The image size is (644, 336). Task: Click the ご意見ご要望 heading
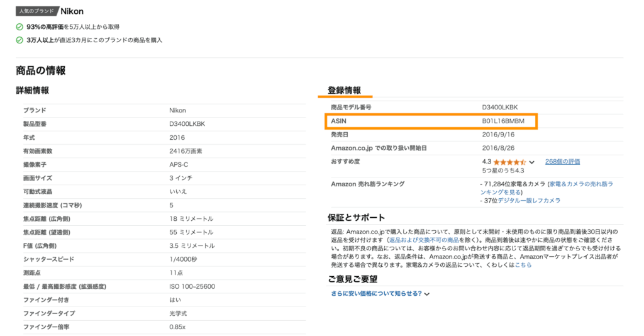pyautogui.click(x=352, y=279)
